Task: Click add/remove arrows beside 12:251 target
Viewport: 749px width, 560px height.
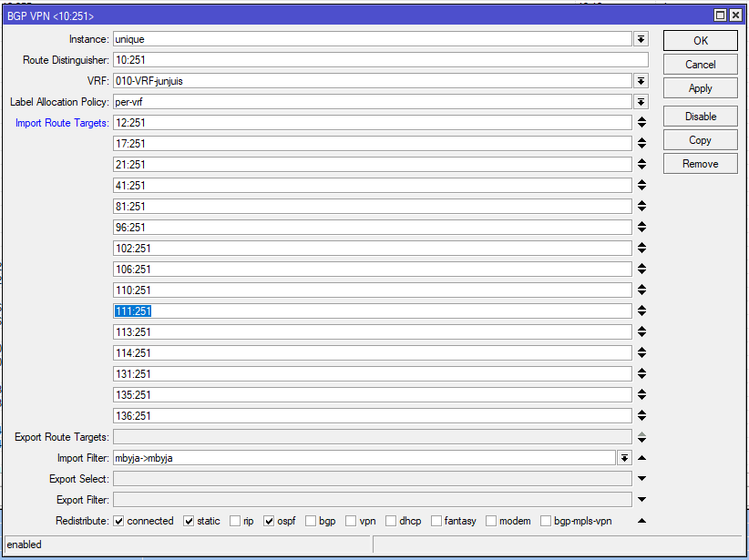Action: pos(641,123)
